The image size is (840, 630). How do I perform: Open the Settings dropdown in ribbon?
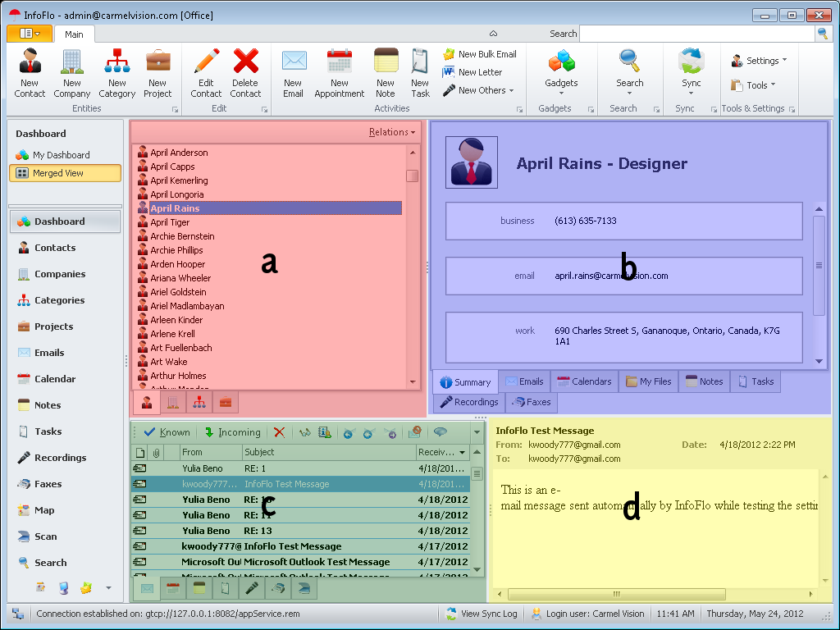click(x=760, y=61)
